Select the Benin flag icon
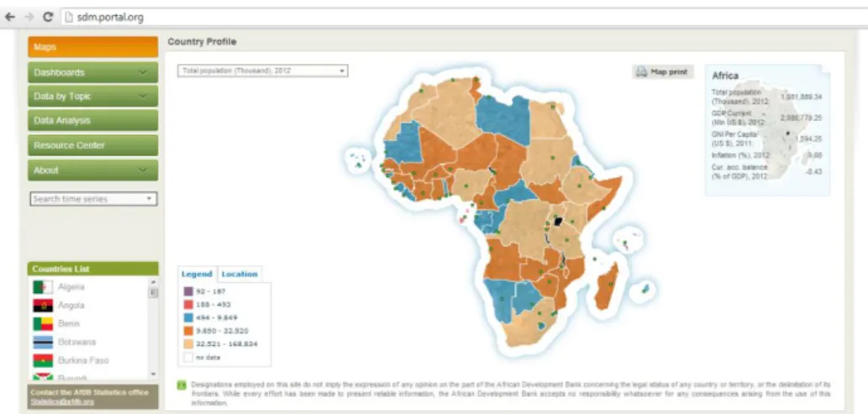This screenshot has height=414, width=868. (43, 324)
